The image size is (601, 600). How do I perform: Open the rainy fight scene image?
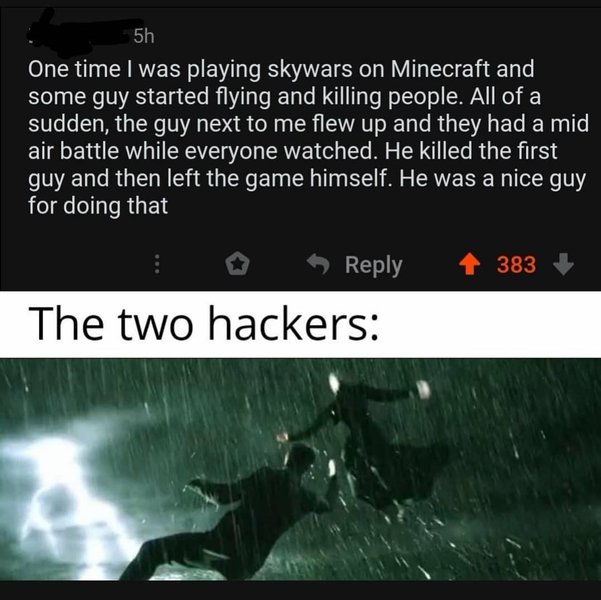(x=300, y=469)
